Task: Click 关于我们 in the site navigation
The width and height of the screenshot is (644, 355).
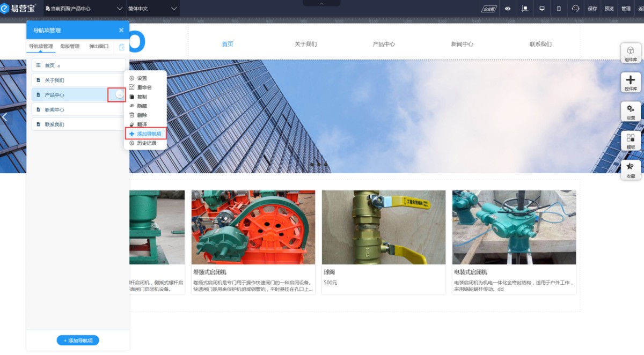Action: point(306,44)
